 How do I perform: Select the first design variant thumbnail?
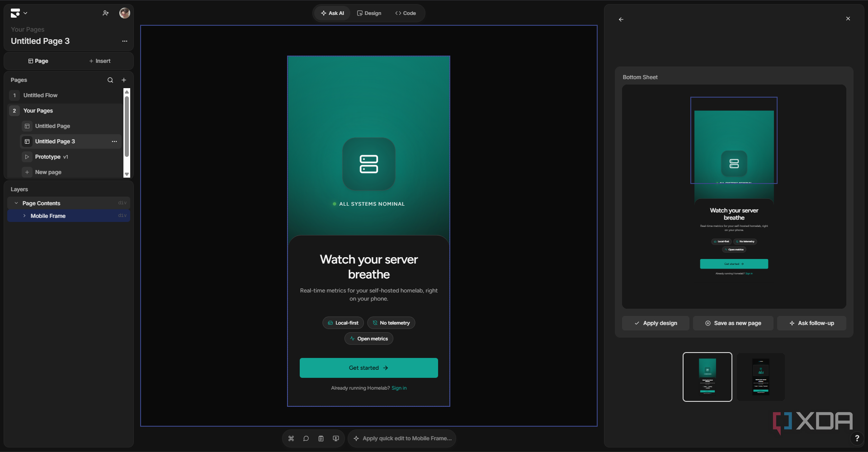click(x=708, y=377)
